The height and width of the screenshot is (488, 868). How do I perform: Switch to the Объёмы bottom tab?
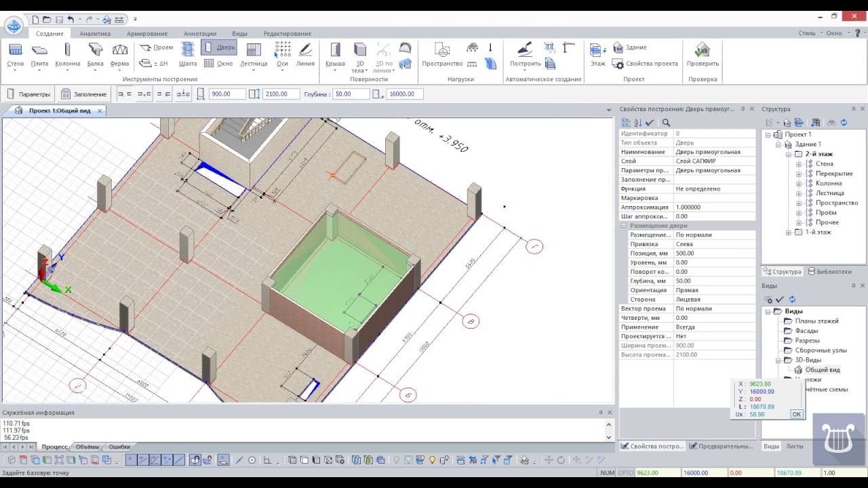tap(87, 447)
